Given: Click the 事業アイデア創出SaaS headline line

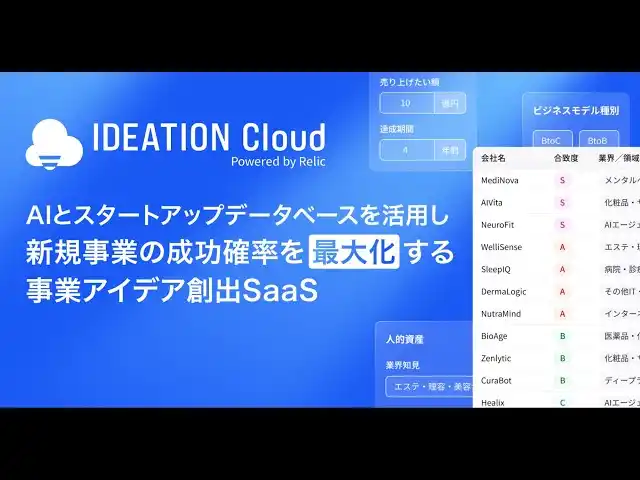Looking at the screenshot, I should tap(172, 290).
